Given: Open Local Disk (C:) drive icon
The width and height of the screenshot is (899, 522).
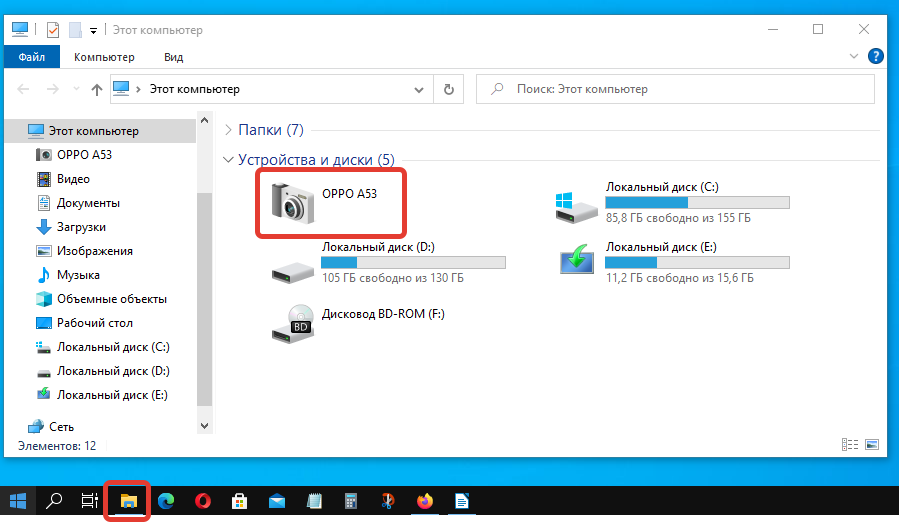Looking at the screenshot, I should tap(576, 204).
